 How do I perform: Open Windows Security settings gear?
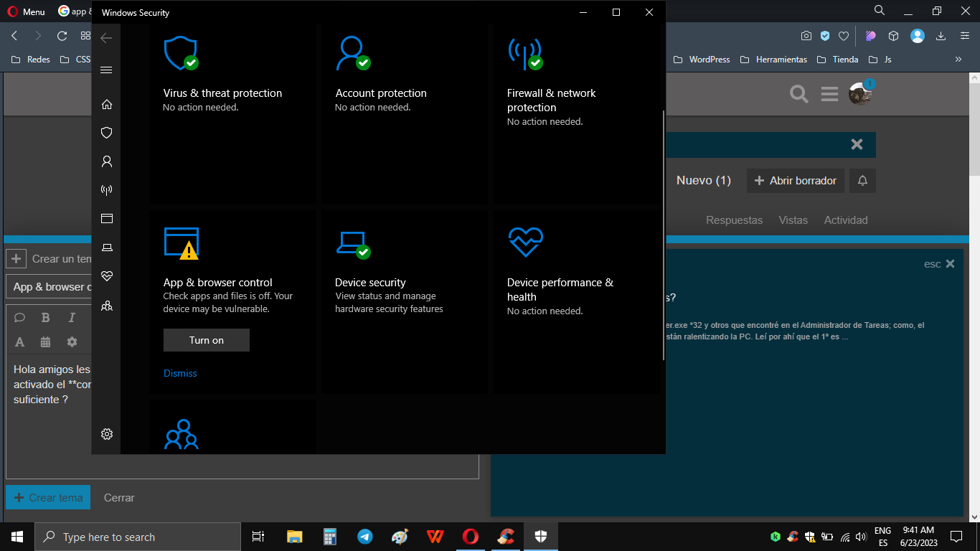(106, 434)
